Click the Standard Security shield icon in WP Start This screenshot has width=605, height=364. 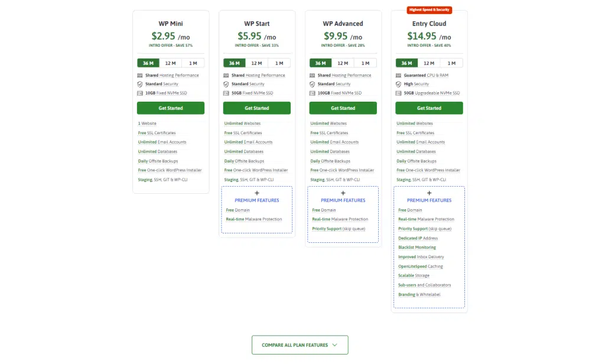(x=226, y=84)
